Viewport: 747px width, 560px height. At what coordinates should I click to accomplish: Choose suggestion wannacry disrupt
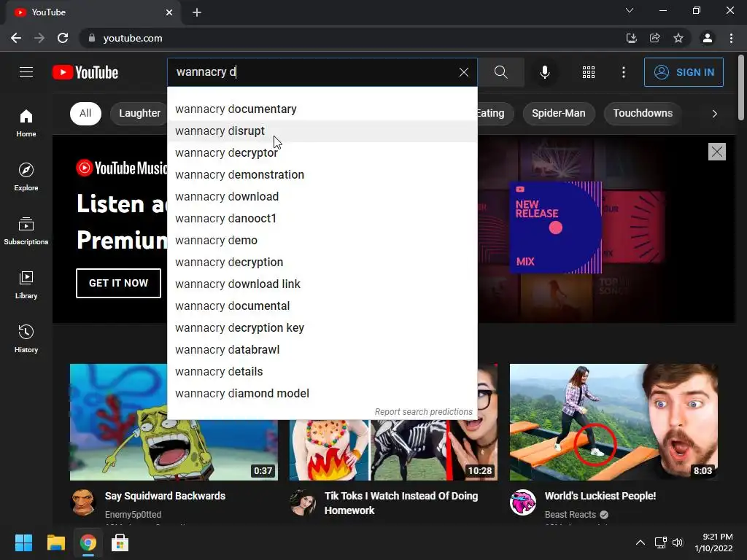[322, 131]
